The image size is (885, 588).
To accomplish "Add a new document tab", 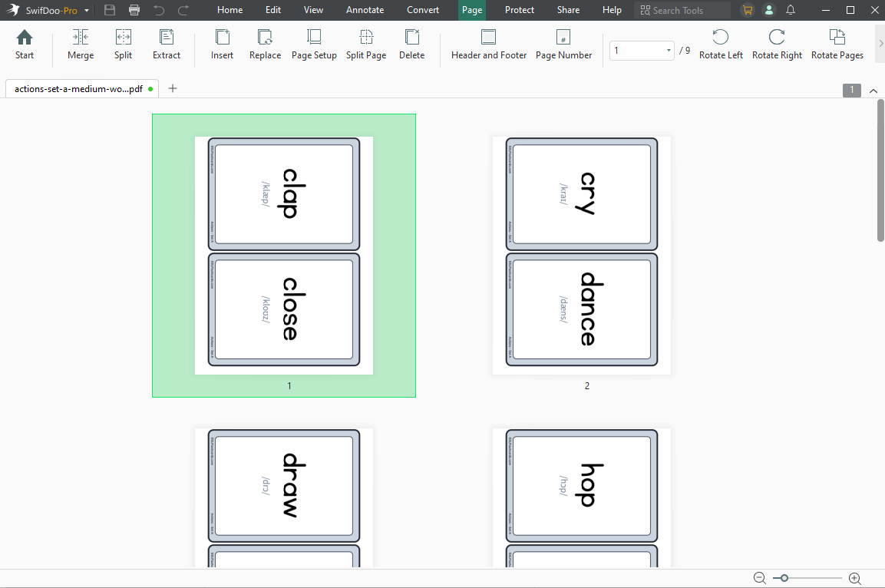I will tap(173, 88).
